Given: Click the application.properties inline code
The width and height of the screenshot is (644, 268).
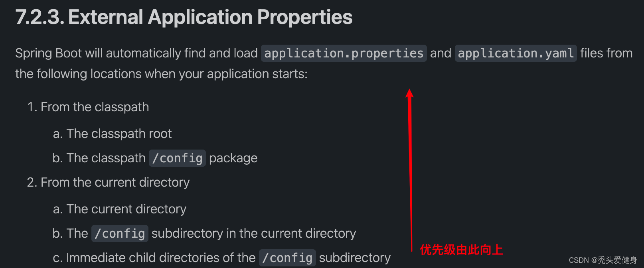Looking at the screenshot, I should (344, 53).
